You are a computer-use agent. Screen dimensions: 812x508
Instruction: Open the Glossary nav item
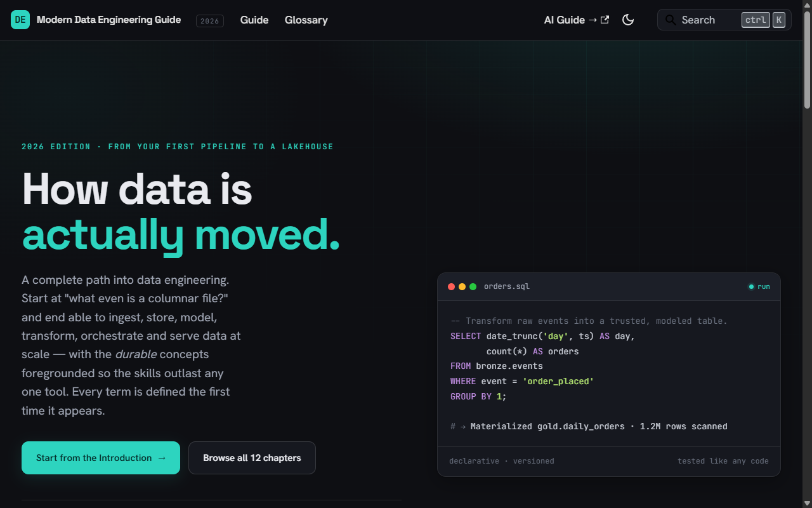tap(306, 20)
